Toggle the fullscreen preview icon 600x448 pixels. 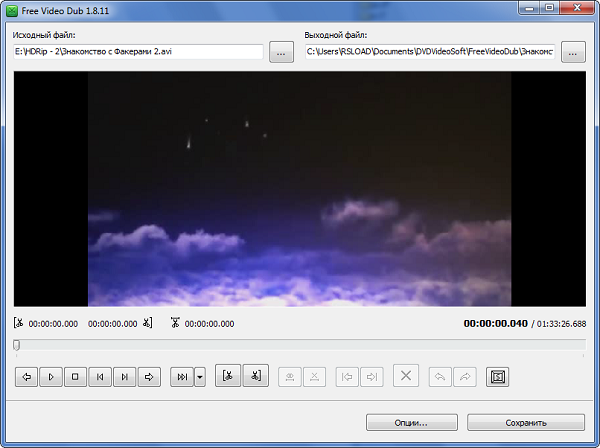(497, 377)
